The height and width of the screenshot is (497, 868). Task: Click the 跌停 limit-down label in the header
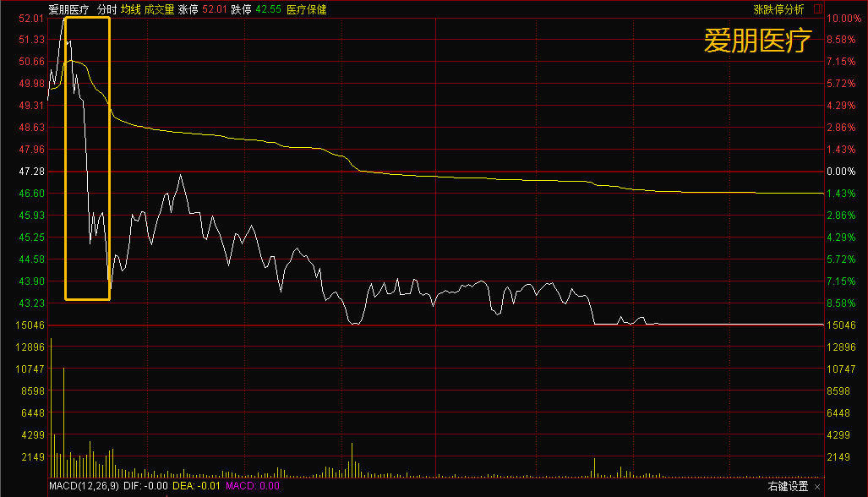[x=242, y=9]
